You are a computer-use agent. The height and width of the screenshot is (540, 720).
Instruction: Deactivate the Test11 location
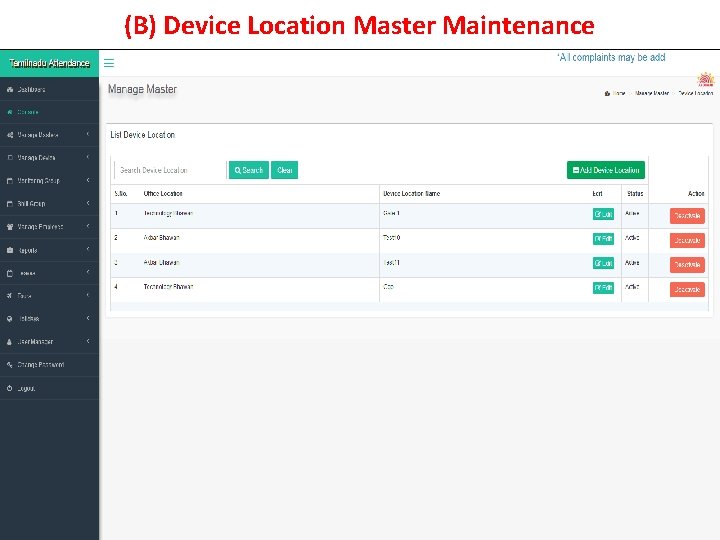tap(687, 265)
